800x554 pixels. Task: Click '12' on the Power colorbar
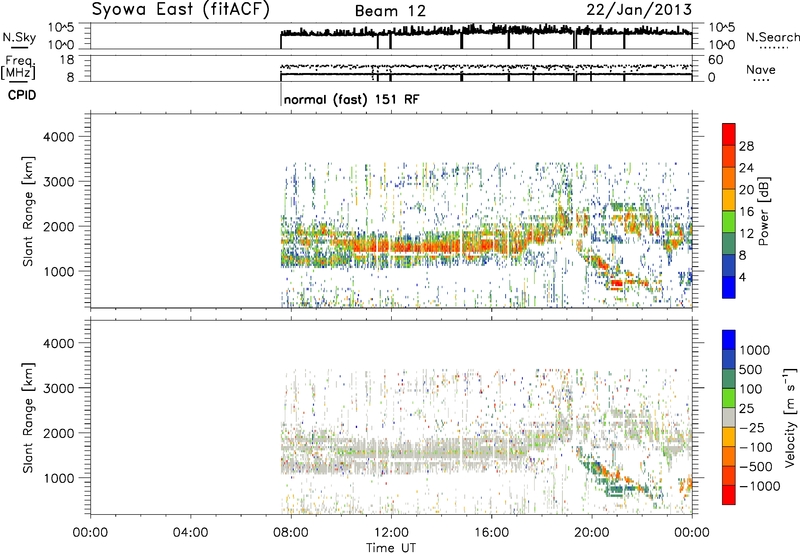click(x=746, y=233)
